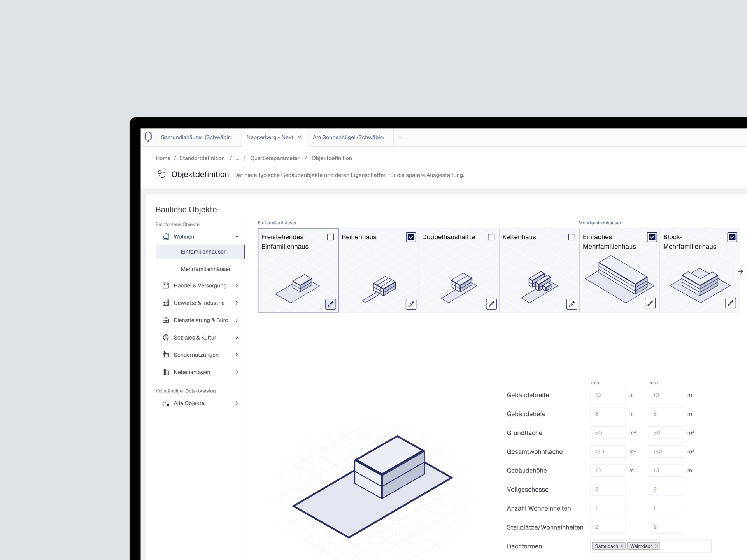
Task: Click the Home breadcrumb link
Action: [163, 158]
